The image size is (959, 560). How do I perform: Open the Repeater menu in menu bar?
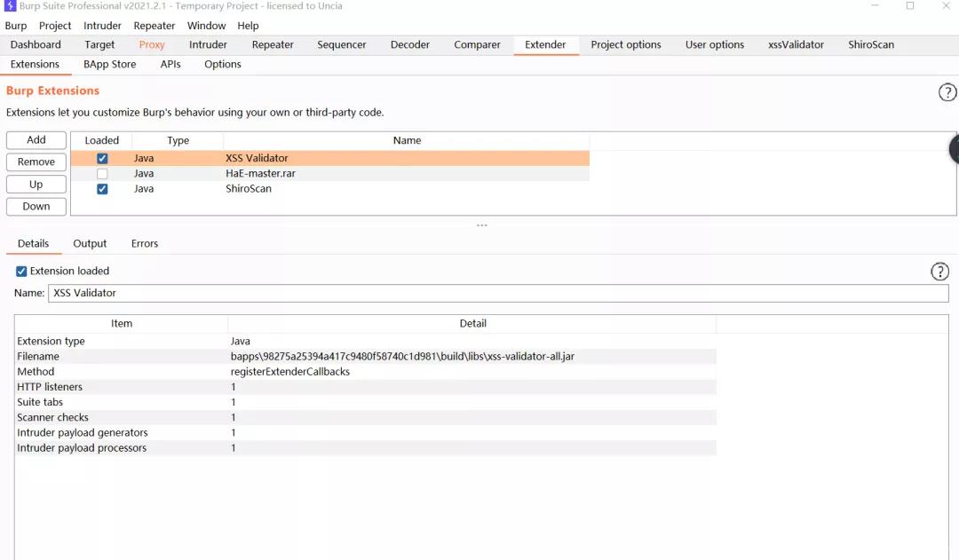[155, 26]
